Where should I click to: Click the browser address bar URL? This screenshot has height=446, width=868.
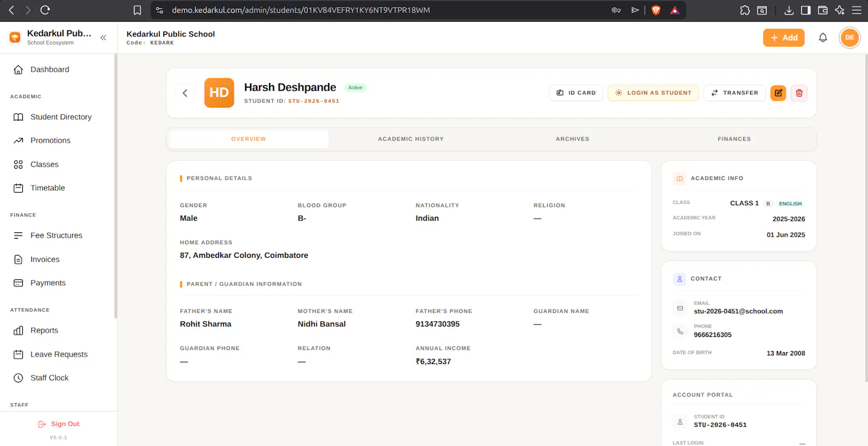tap(301, 10)
